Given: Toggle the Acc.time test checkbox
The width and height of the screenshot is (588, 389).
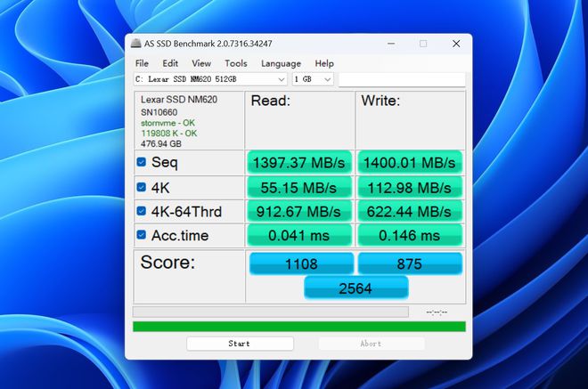Looking at the screenshot, I should coord(142,235).
